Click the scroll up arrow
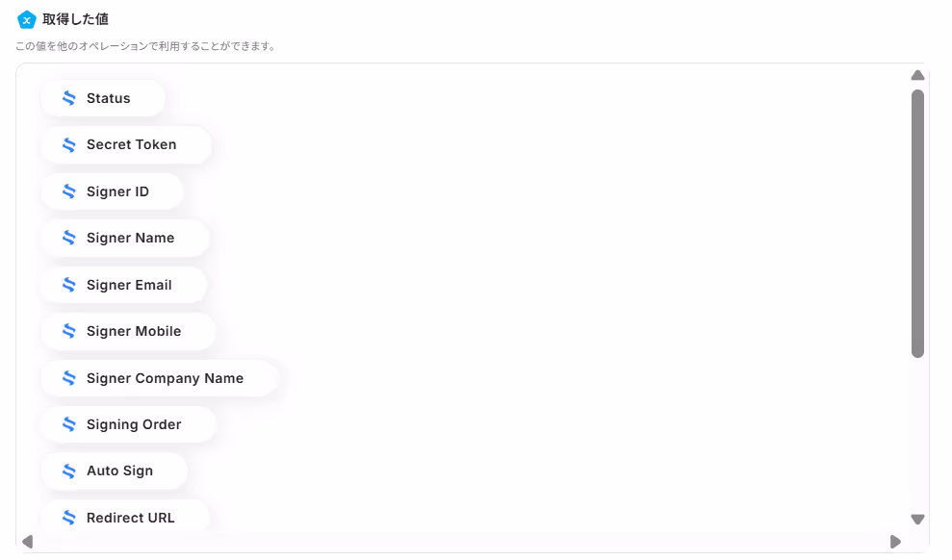This screenshot has width=952, height=560. tap(917, 75)
